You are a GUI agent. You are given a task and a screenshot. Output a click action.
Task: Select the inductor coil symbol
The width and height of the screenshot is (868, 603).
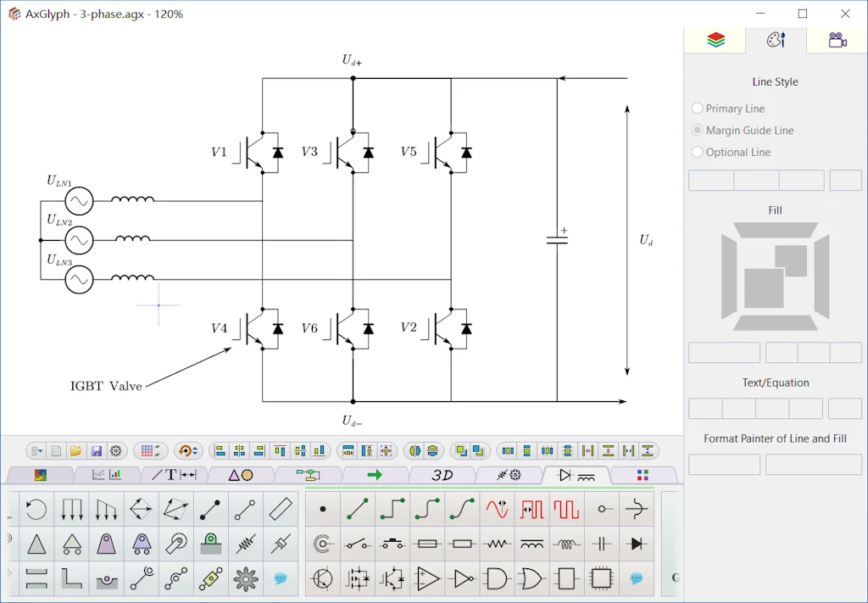566,543
